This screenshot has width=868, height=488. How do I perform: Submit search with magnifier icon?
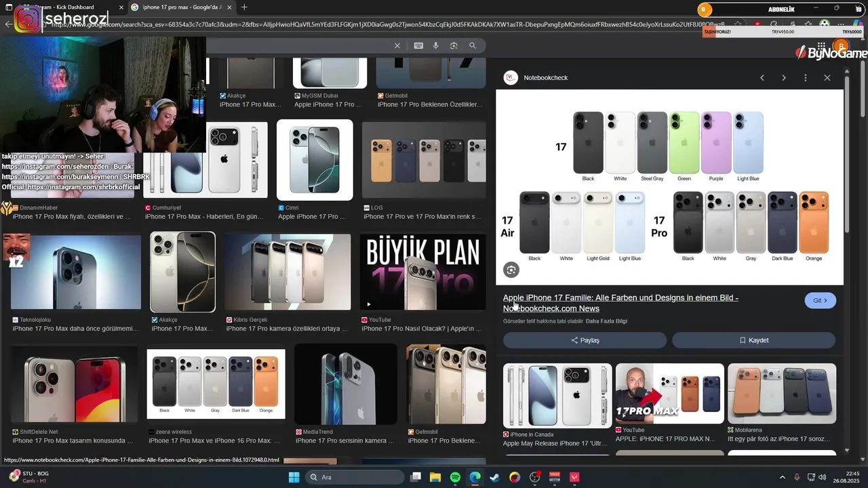pos(473,45)
